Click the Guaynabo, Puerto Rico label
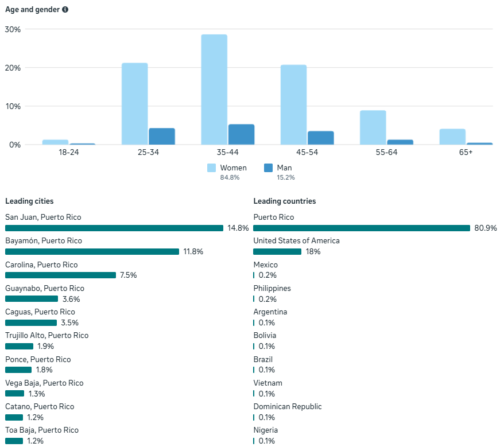 click(45, 288)
